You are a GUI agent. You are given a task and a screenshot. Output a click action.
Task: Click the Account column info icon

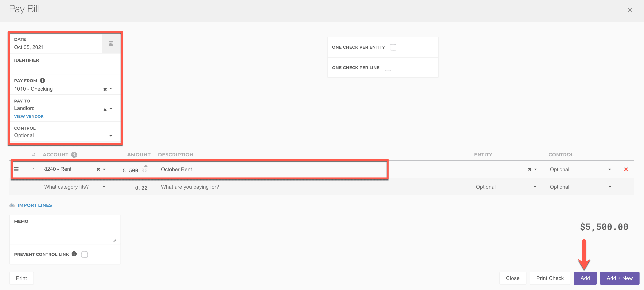coord(74,155)
